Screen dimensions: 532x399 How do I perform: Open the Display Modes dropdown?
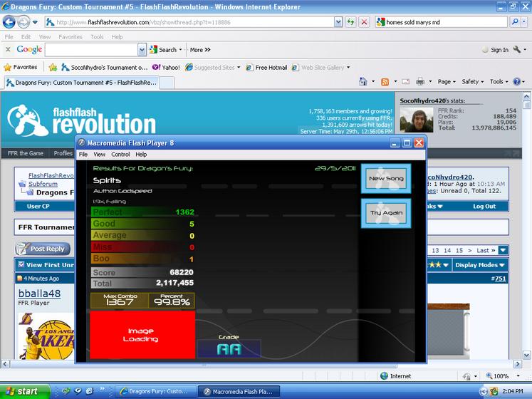click(480, 265)
